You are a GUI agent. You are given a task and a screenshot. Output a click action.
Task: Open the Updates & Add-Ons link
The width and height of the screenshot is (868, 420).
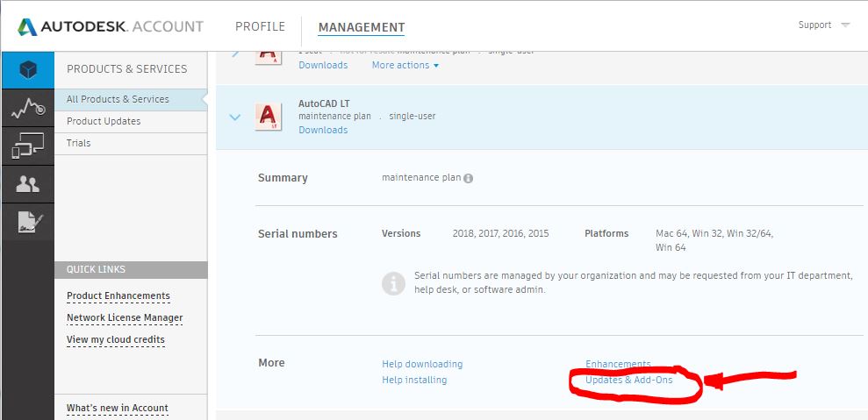[629, 381]
